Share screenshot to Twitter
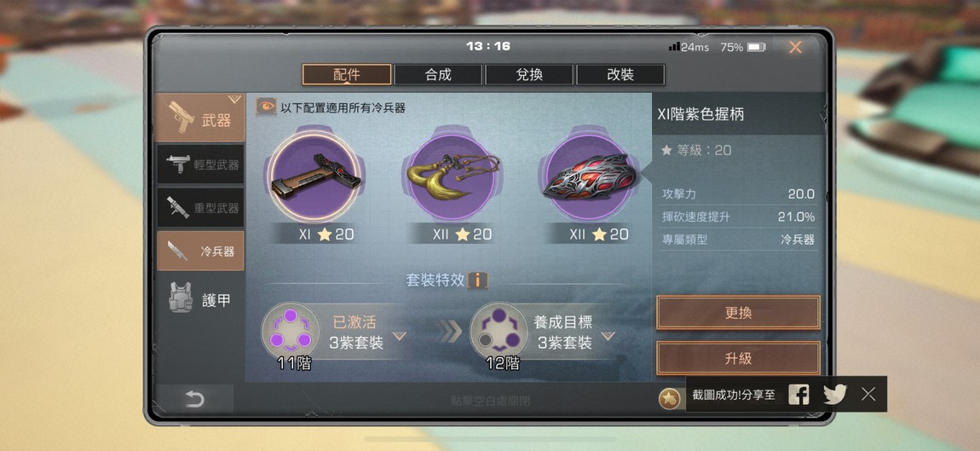980x451 pixels. [x=835, y=394]
